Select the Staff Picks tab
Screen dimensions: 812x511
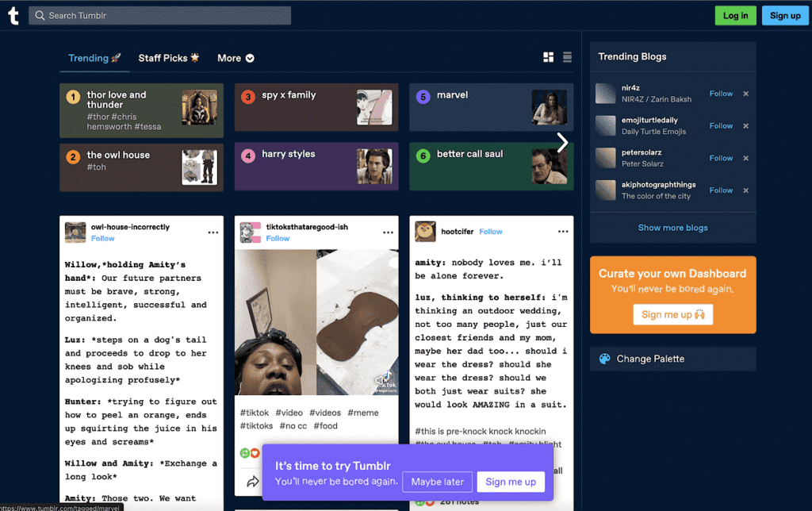click(169, 58)
